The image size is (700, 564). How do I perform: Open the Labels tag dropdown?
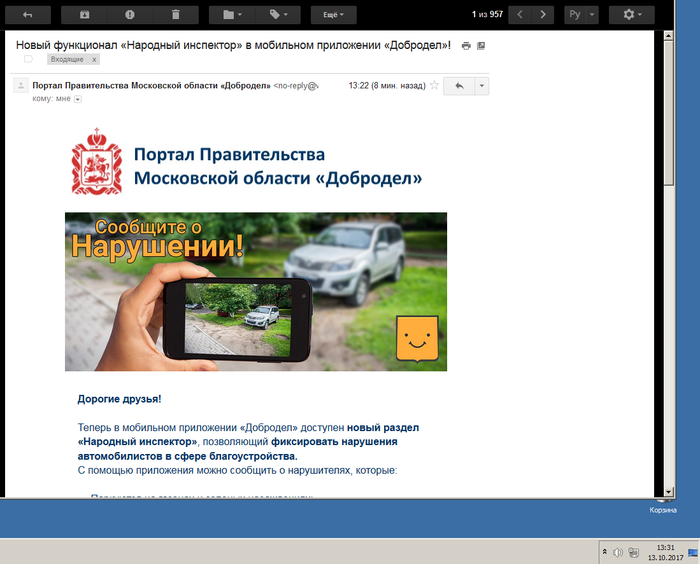point(278,15)
